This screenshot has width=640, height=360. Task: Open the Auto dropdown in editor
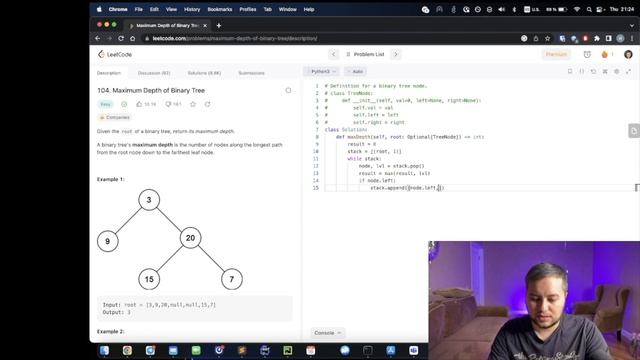tap(355, 71)
